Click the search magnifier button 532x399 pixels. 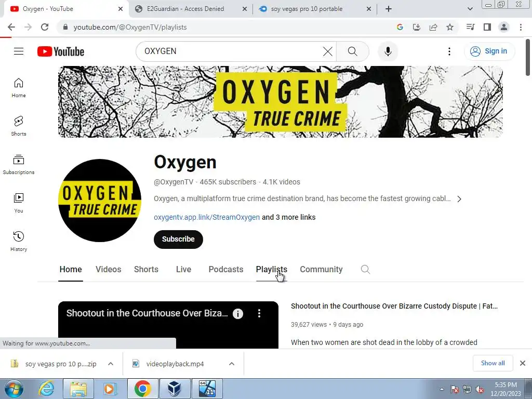[353, 51]
